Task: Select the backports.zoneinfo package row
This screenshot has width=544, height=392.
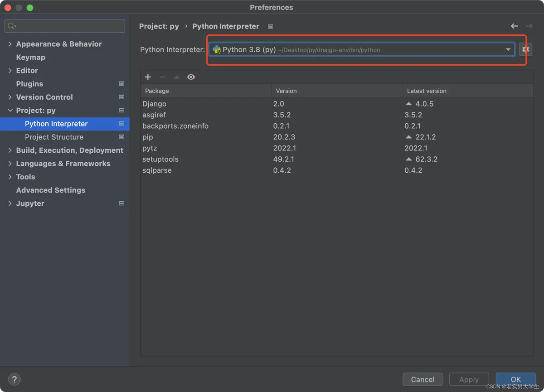Action: click(x=337, y=126)
